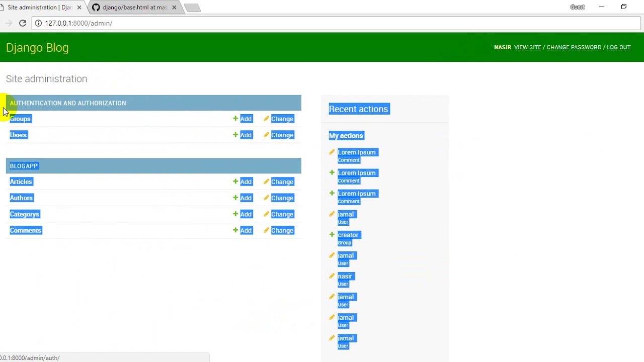The height and width of the screenshot is (362, 644).
Task: Click Change in the Authors row
Action: 279,198
